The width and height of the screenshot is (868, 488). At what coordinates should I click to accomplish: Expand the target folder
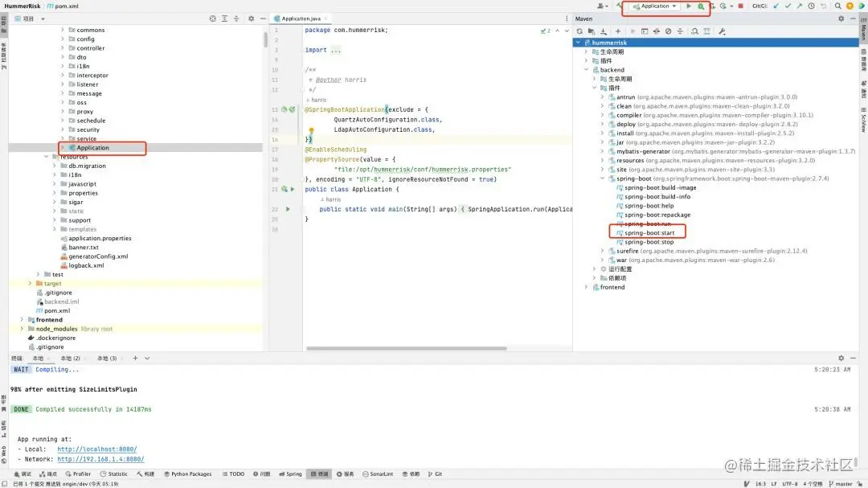pos(31,284)
